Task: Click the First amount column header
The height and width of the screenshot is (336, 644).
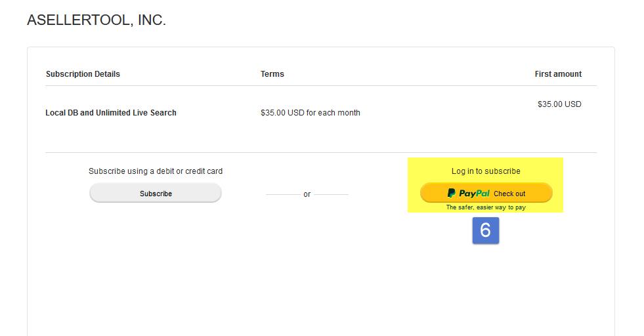Action: point(558,74)
